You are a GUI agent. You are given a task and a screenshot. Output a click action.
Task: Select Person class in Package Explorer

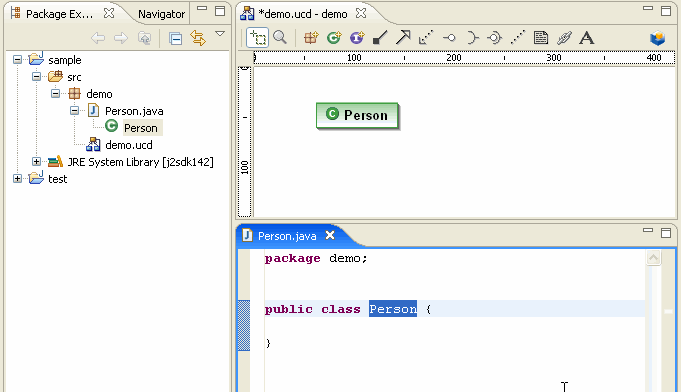141,128
